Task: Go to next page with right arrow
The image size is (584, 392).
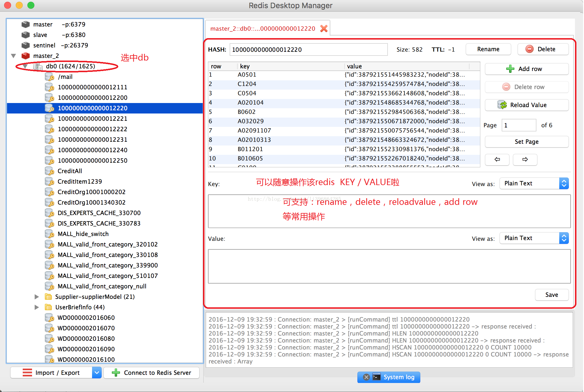Action: (525, 159)
